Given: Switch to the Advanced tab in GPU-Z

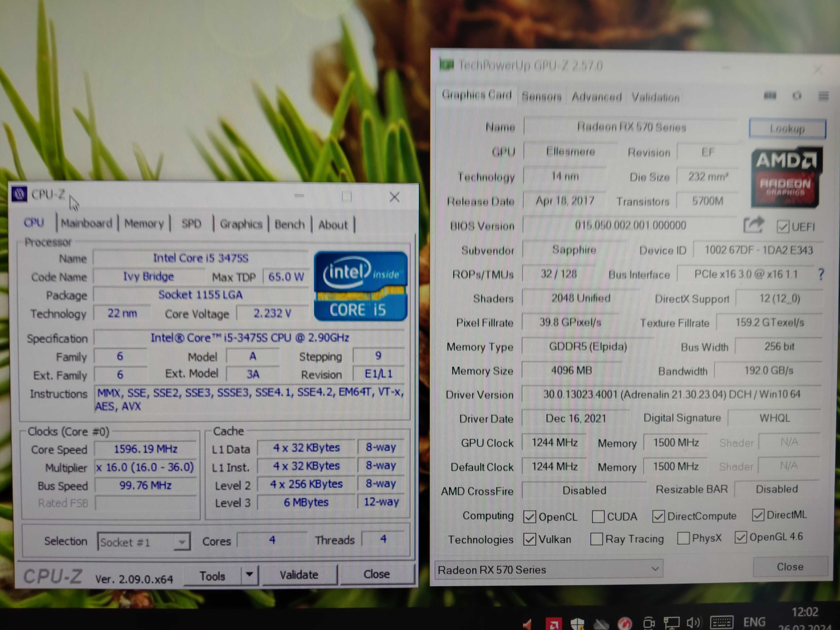Looking at the screenshot, I should [597, 97].
